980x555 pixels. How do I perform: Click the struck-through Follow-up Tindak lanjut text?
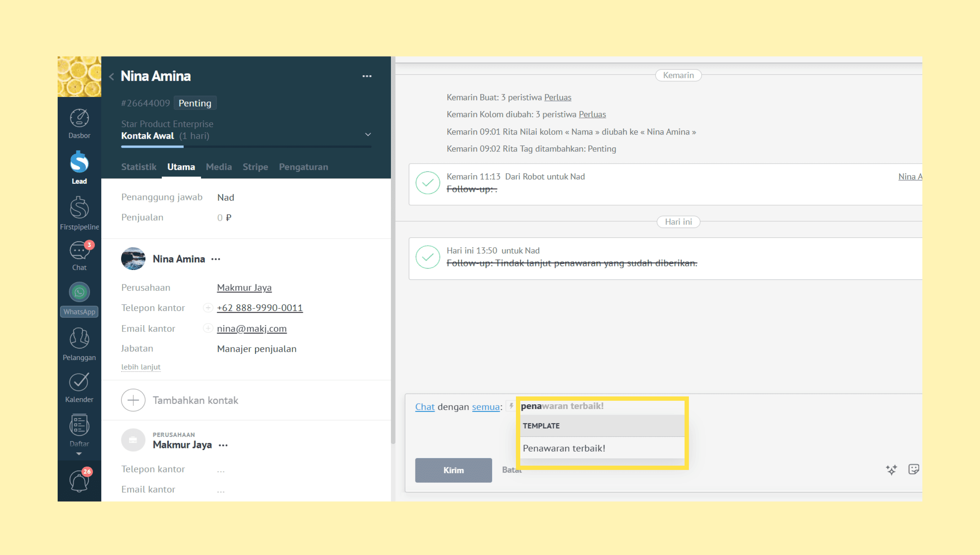click(x=572, y=263)
